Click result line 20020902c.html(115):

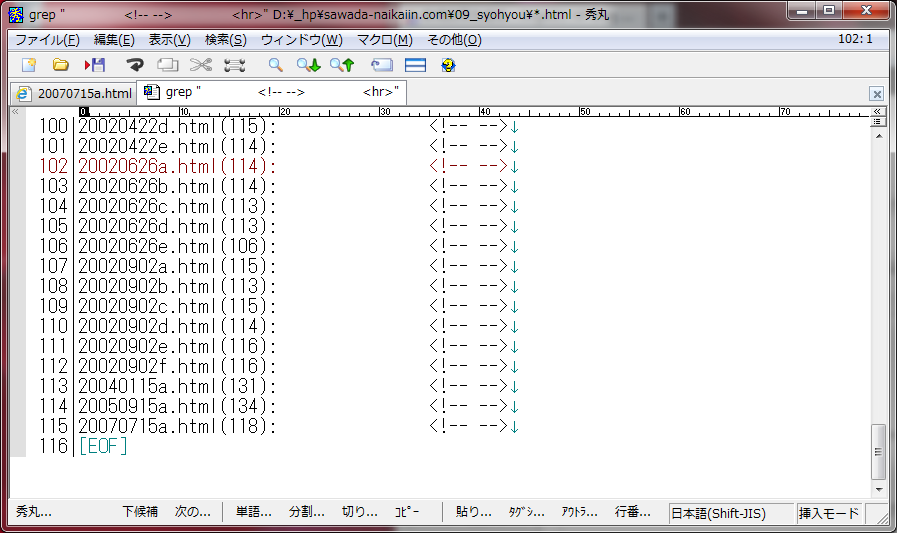177,306
